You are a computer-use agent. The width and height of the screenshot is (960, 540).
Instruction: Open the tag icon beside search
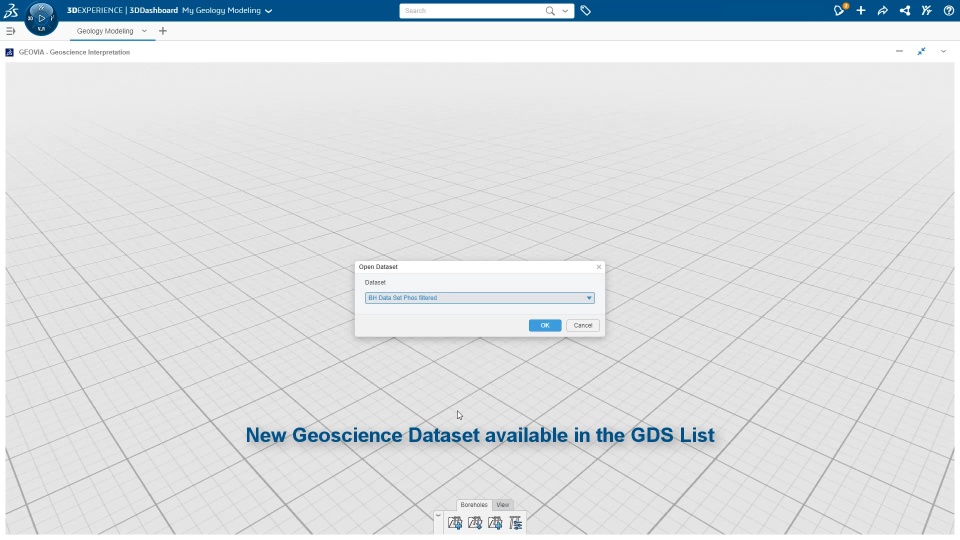pyautogui.click(x=585, y=11)
